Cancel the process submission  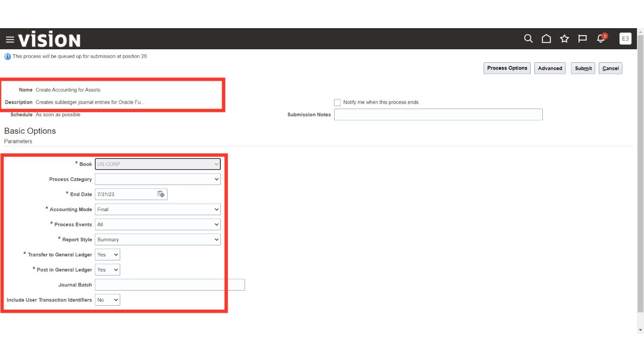coord(610,68)
